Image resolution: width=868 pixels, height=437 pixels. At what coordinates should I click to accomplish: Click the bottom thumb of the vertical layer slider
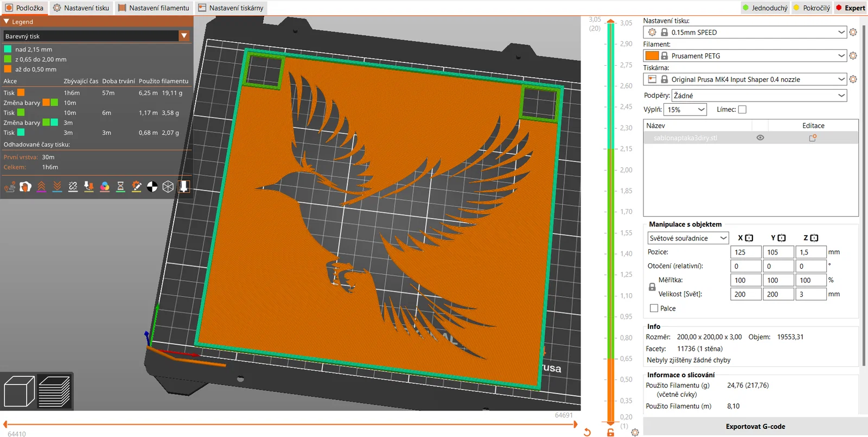coord(611,423)
